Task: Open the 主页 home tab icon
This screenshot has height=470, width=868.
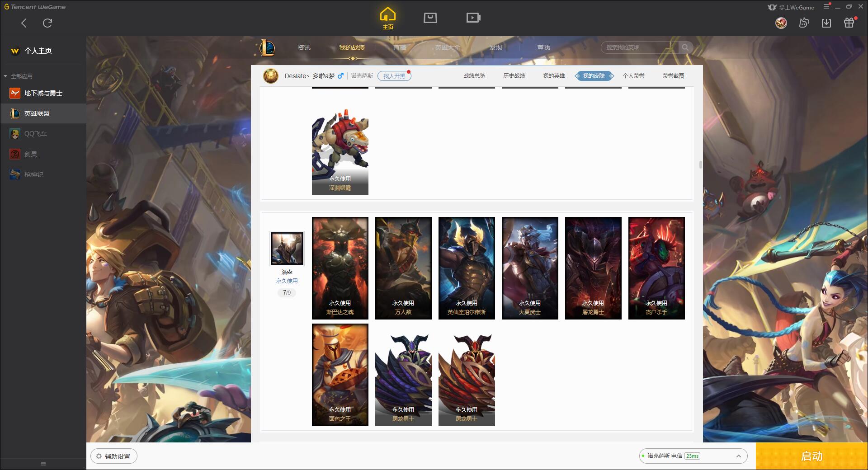Action: pos(387,19)
